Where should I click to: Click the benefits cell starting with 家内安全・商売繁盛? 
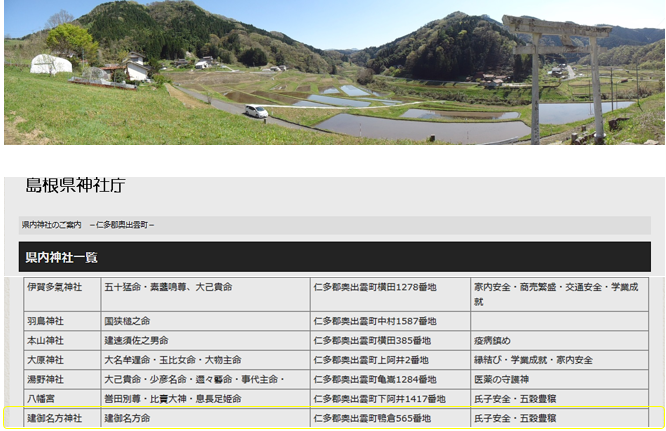pyautogui.click(x=559, y=295)
